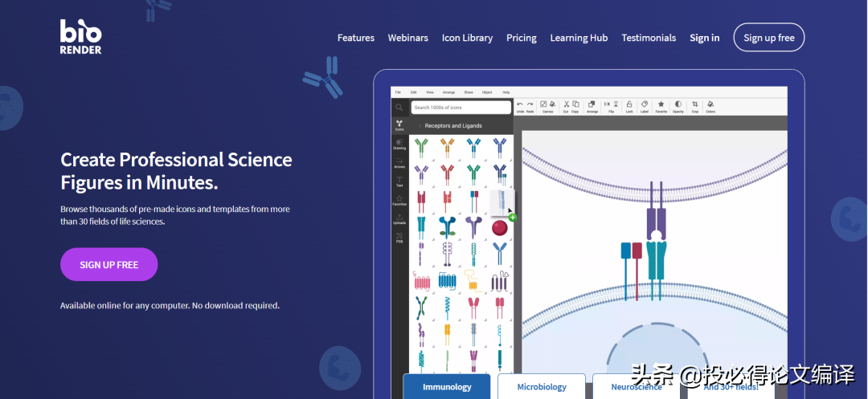Open the Features page link
The height and width of the screenshot is (399, 868).
pos(356,38)
